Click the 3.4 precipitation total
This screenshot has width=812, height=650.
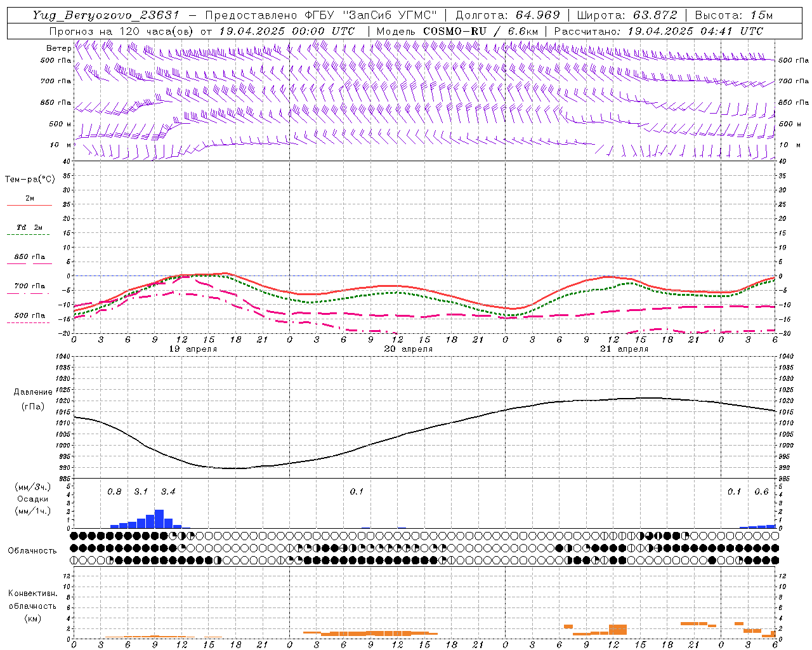coord(168,491)
